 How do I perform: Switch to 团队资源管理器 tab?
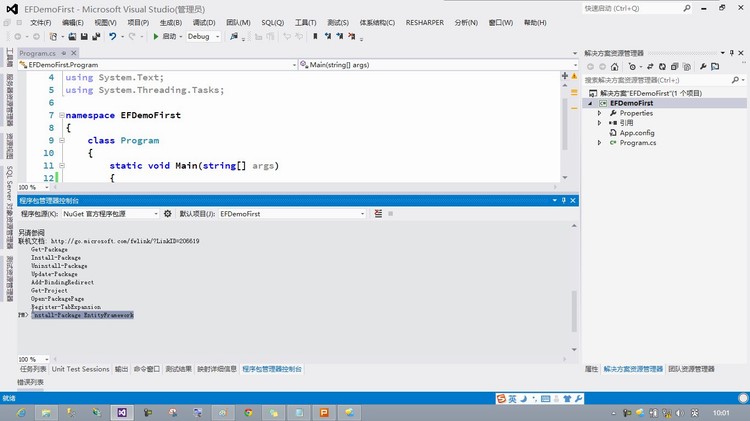click(x=691, y=369)
